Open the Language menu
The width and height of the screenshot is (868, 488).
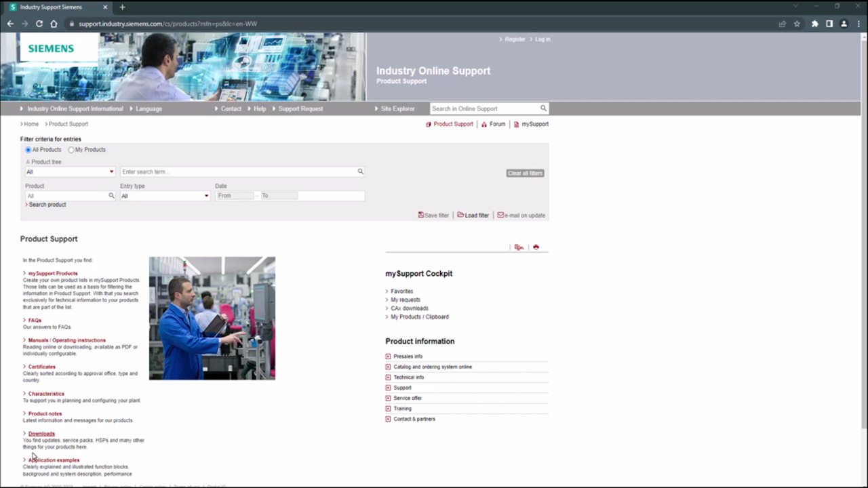tap(148, 108)
